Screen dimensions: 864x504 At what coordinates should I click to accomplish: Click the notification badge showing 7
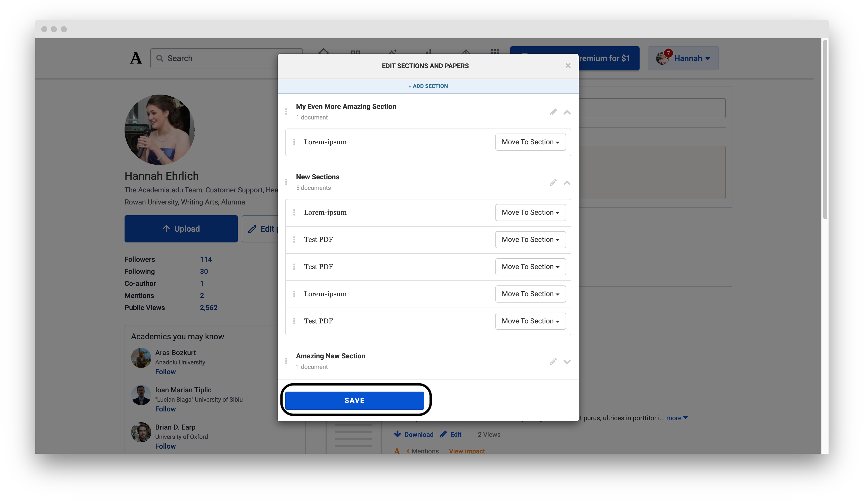(668, 53)
